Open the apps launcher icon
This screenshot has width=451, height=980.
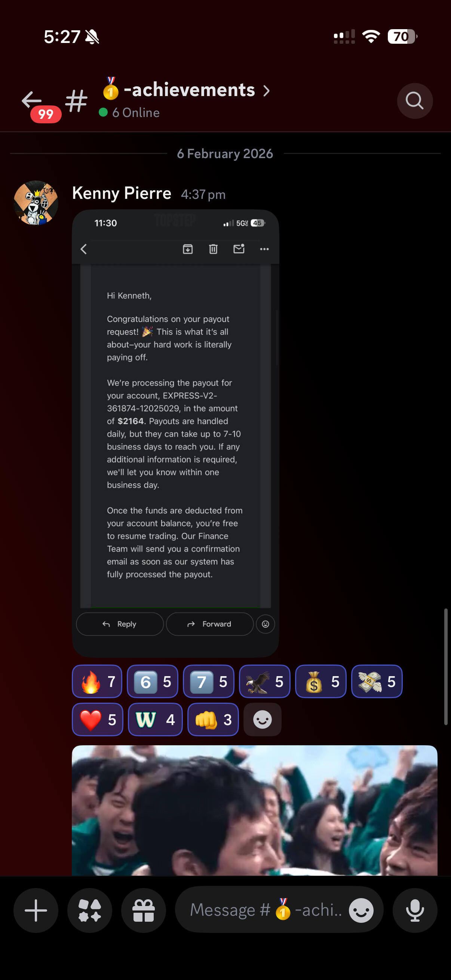[90, 910]
